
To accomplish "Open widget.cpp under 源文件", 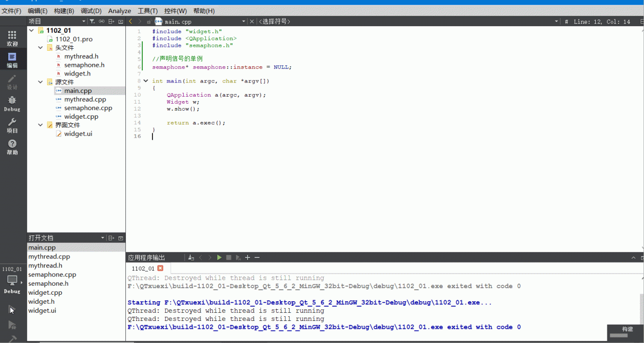I will pos(81,116).
